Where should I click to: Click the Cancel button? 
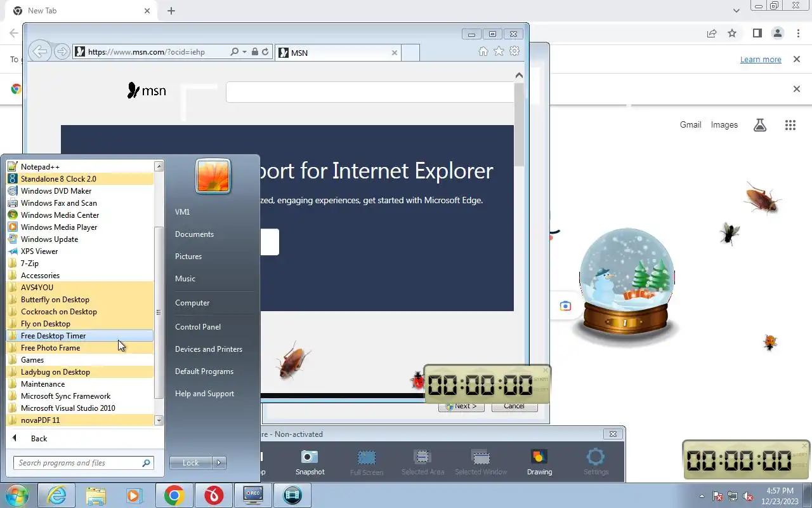click(514, 406)
